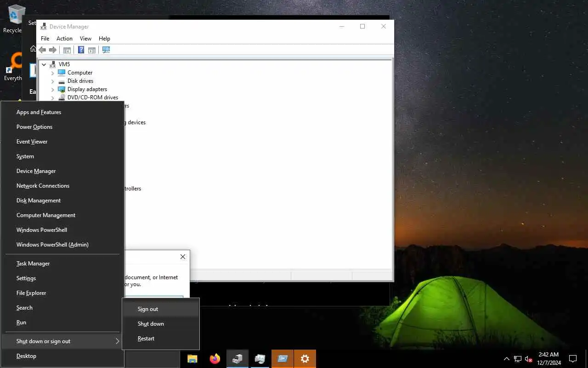Open Task Manager from the Win+X menu
The width and height of the screenshot is (588, 368).
[x=62, y=264]
